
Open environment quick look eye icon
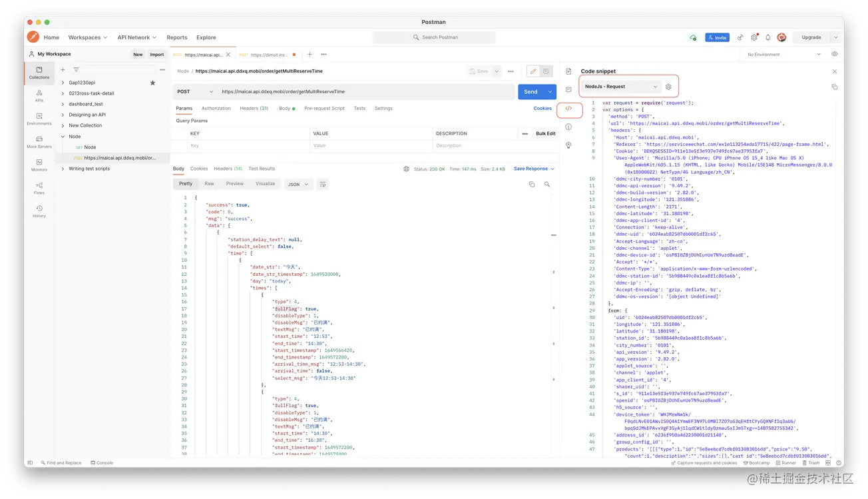(x=834, y=55)
